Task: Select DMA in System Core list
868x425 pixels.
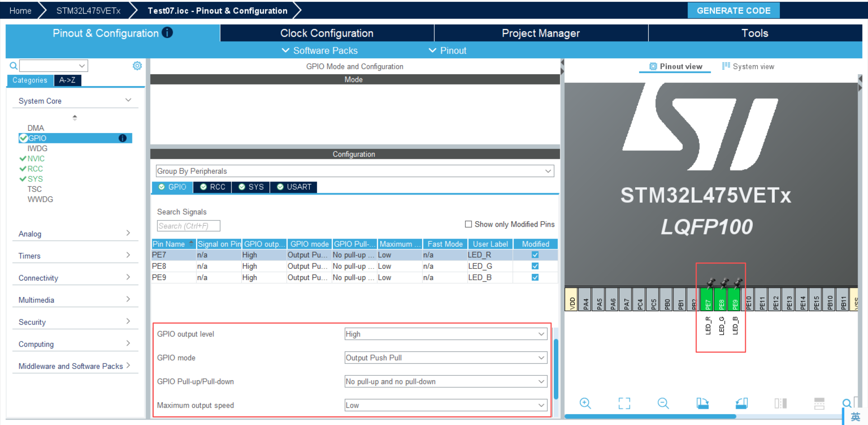Action: click(x=36, y=128)
